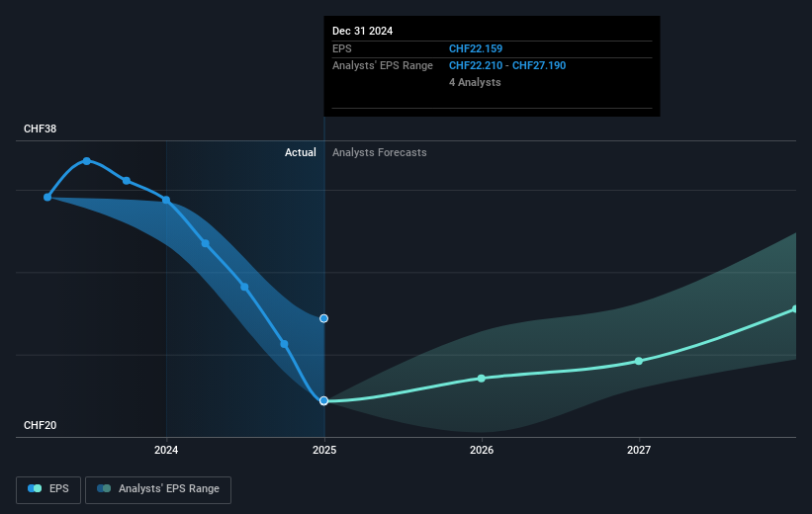
Task: Select the 2027 forecast data point
Action: 639,361
